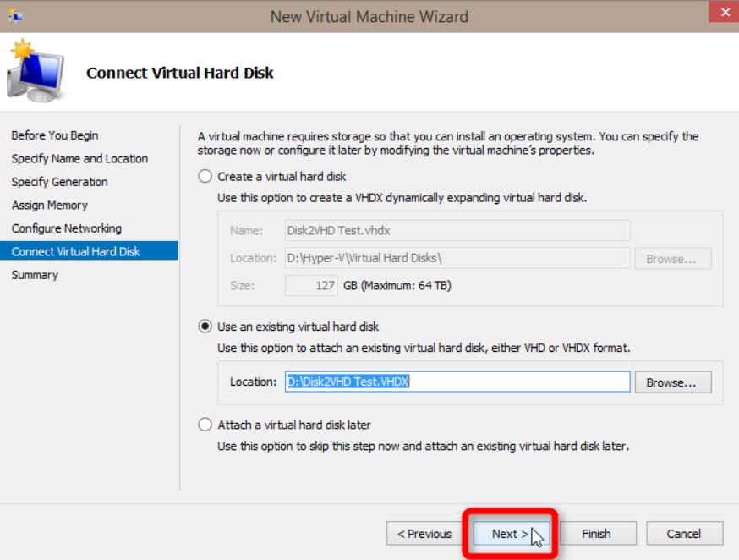The height and width of the screenshot is (560, 739).
Task: Open the 'Specify Name and Location' step
Action: tap(79, 159)
